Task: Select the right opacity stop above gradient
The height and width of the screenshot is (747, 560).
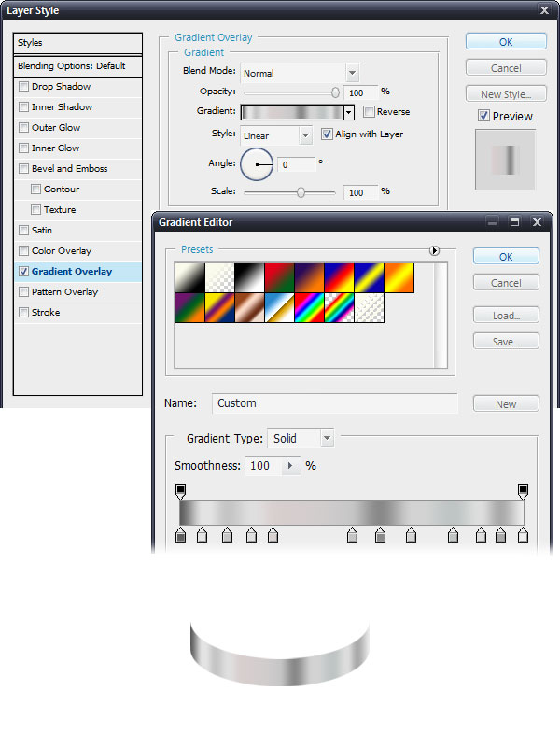Action: 523,491
